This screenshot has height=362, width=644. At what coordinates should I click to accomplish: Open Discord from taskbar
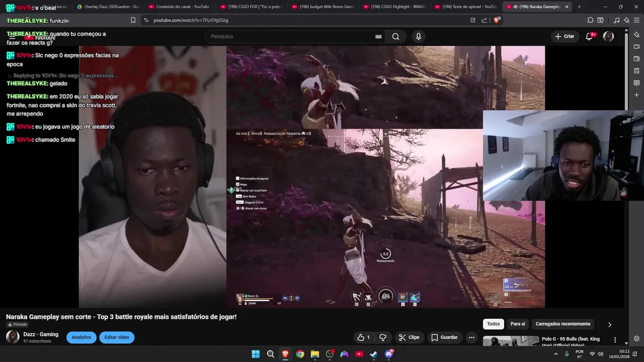[388, 354]
